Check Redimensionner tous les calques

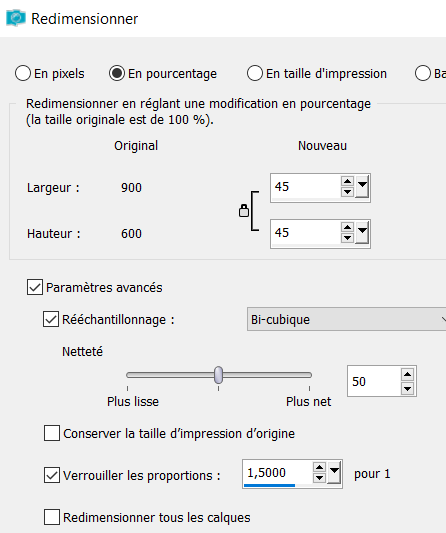click(52, 517)
